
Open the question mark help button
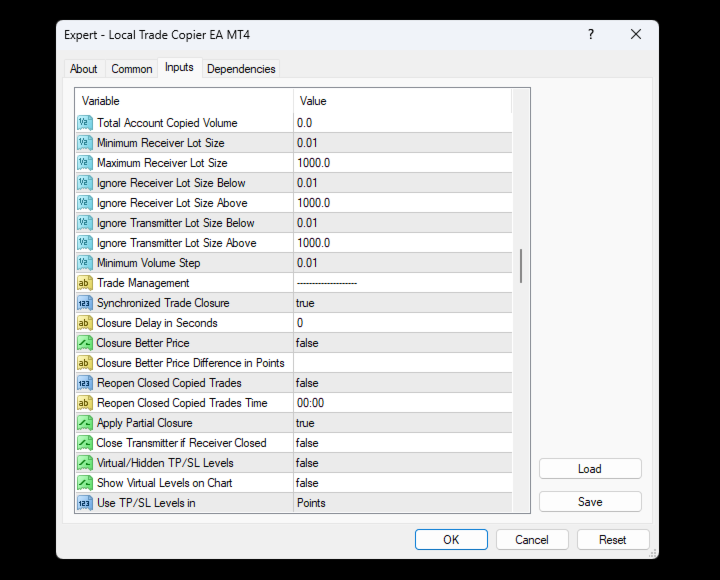pos(591,34)
